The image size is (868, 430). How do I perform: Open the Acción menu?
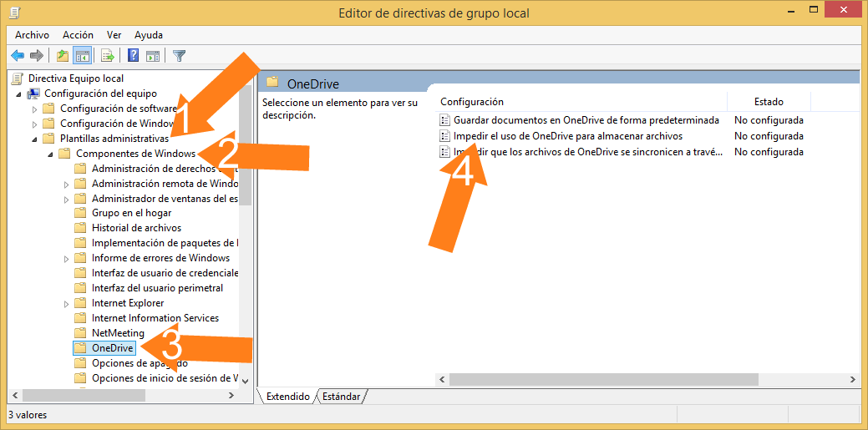(x=78, y=35)
